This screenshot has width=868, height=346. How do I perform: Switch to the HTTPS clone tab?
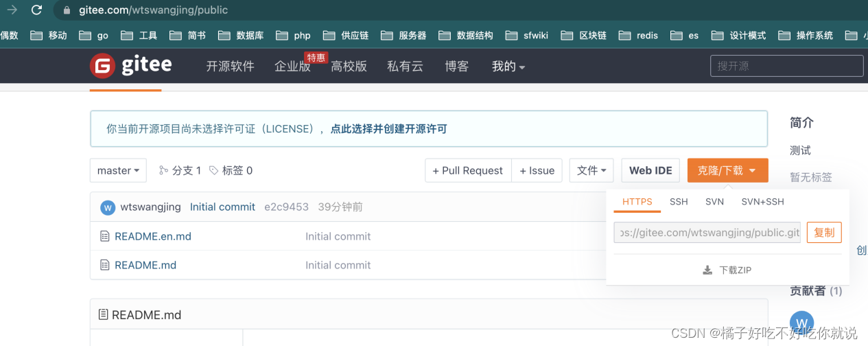pos(637,202)
